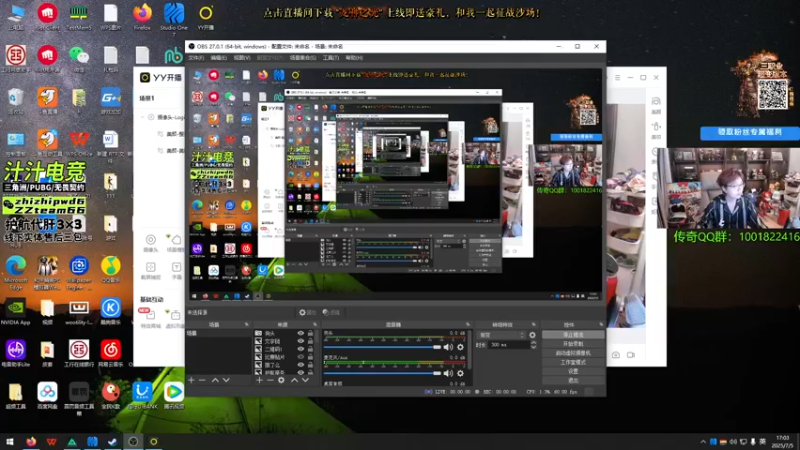Undock the Sources dock via its header icon

315,324
